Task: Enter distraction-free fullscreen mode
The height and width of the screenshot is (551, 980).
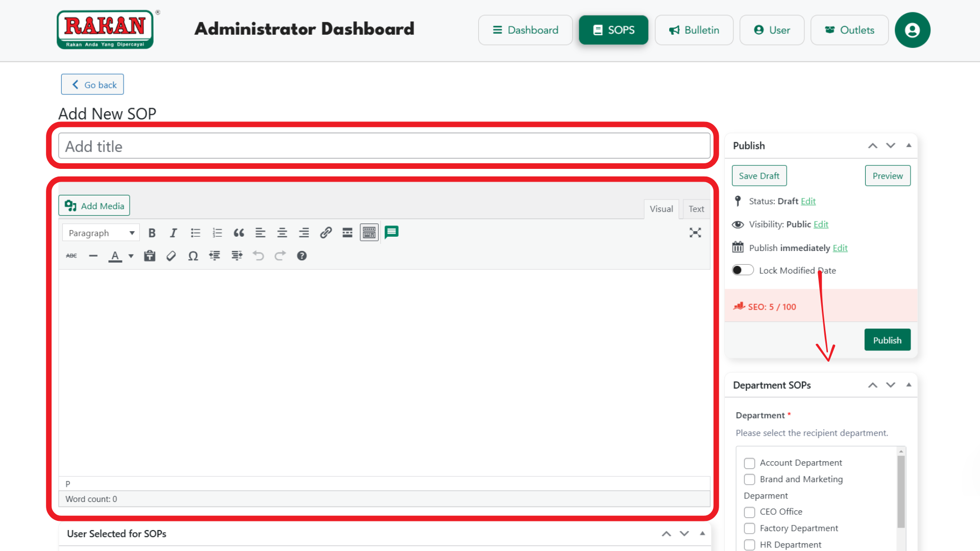Action: click(695, 233)
